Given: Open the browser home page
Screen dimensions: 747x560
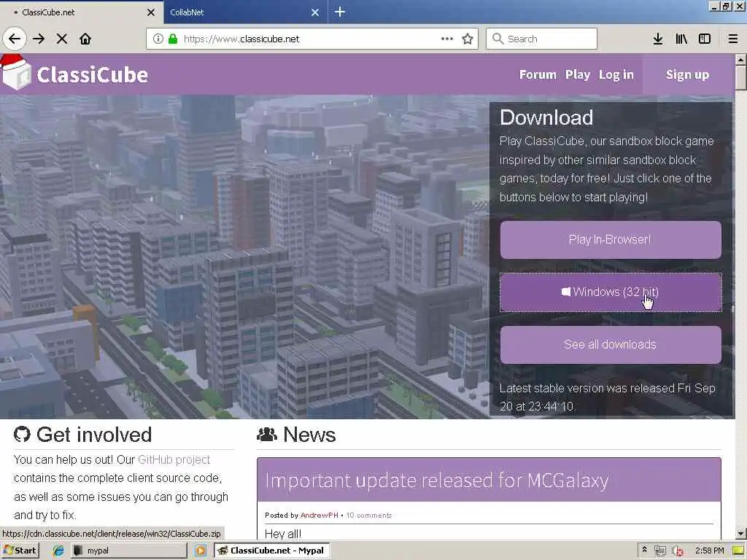Looking at the screenshot, I should pyautogui.click(x=85, y=39).
